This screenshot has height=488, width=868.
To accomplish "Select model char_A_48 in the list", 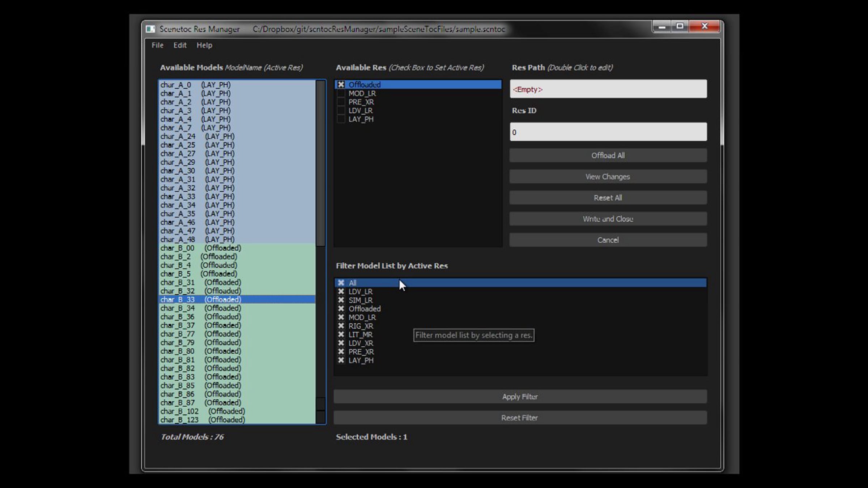I will click(237, 239).
